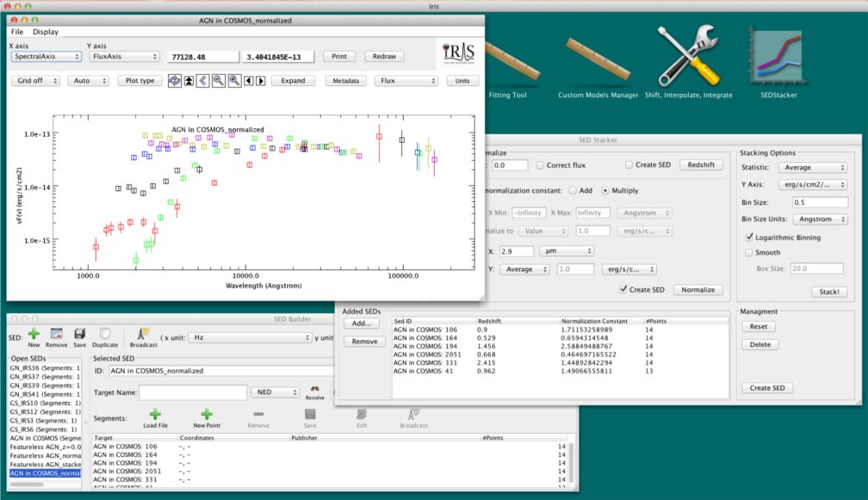Click the Bin Size input field
This screenshot has height=500, width=868.
pos(821,202)
